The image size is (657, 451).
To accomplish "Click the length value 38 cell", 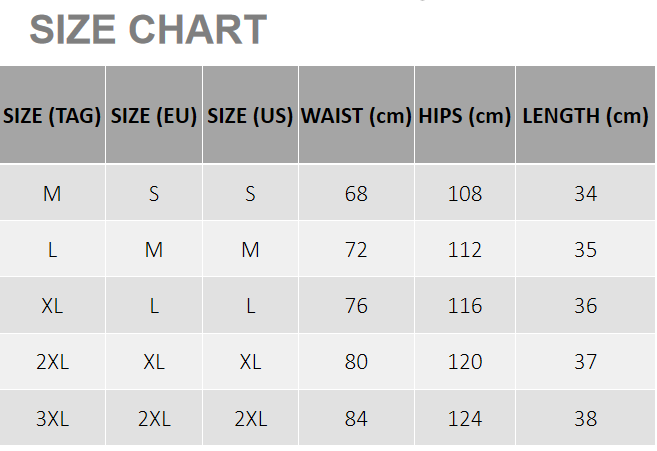I will click(x=585, y=417).
